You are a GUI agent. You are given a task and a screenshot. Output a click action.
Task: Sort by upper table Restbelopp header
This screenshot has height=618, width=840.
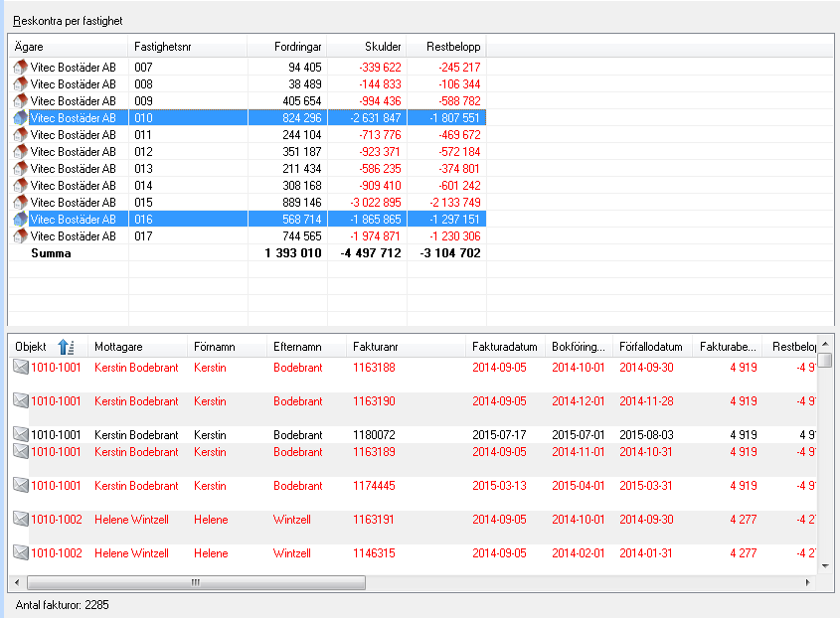click(x=446, y=47)
